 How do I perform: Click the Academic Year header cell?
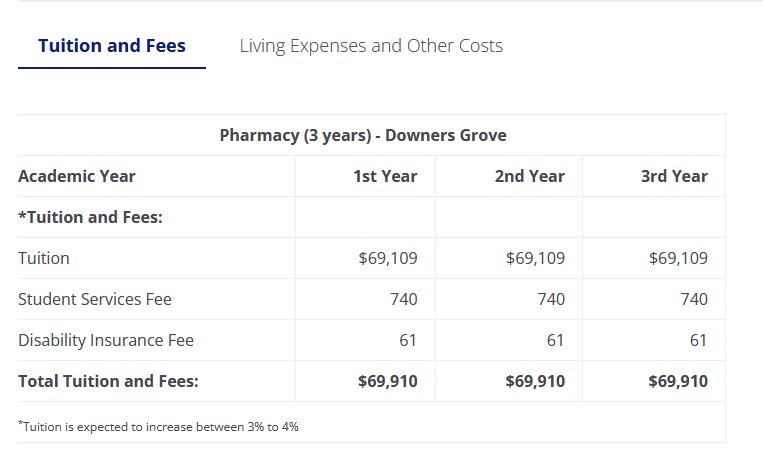[77, 176]
